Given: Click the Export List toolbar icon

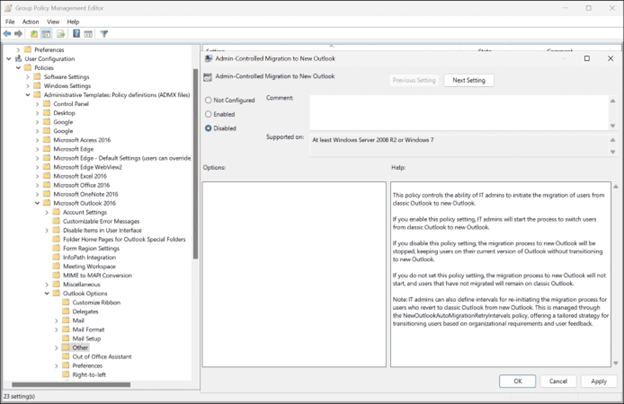Looking at the screenshot, I should point(61,34).
